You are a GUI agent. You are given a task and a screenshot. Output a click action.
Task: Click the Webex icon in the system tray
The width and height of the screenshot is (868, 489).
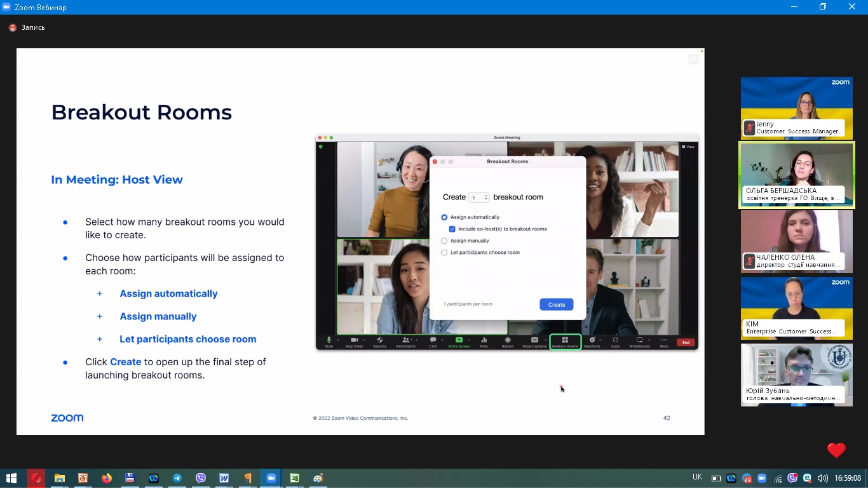[x=731, y=478]
